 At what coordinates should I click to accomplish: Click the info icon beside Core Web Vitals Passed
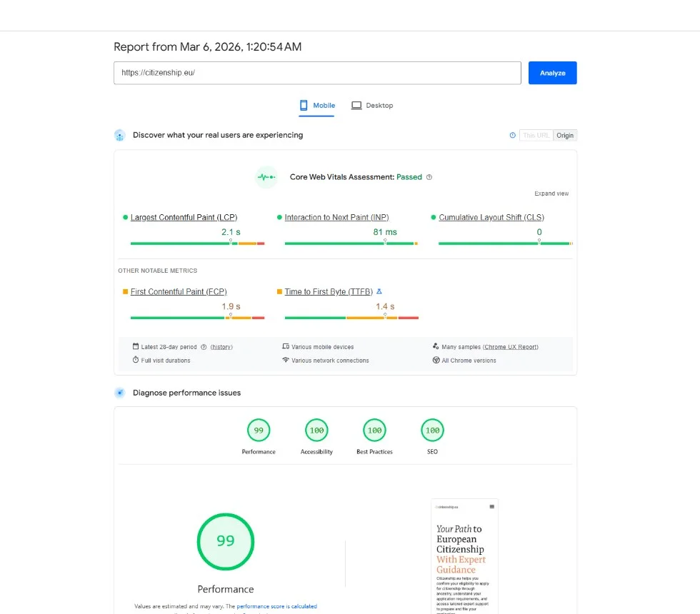coord(429,176)
